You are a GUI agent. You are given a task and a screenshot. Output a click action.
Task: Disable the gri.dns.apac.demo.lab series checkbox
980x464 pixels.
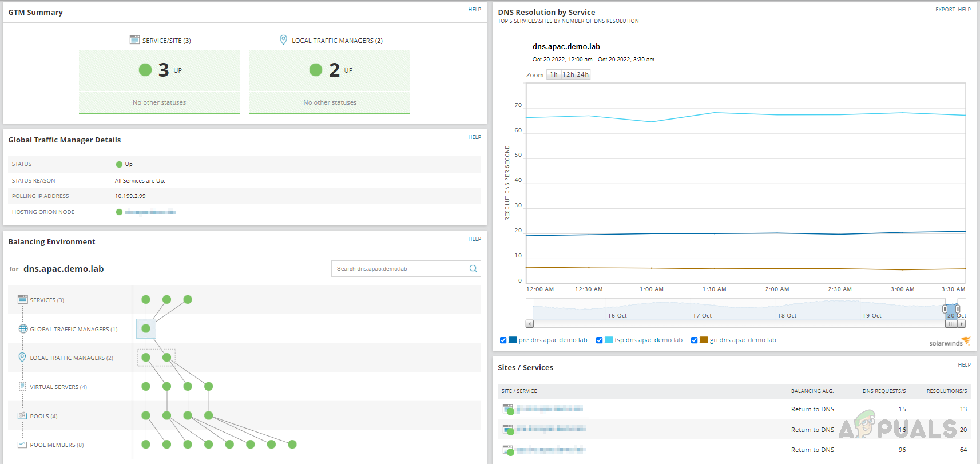(x=694, y=340)
